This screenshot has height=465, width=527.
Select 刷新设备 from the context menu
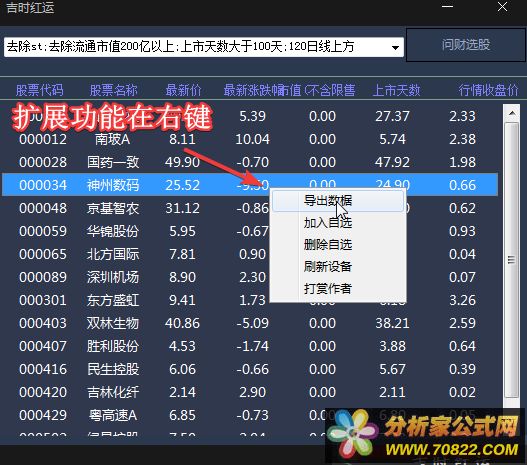pyautogui.click(x=328, y=266)
